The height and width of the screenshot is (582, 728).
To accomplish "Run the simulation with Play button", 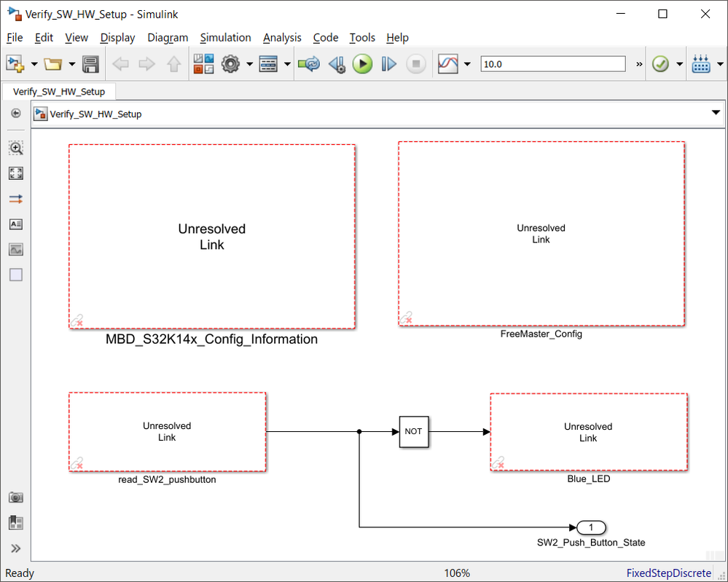I will click(x=363, y=64).
